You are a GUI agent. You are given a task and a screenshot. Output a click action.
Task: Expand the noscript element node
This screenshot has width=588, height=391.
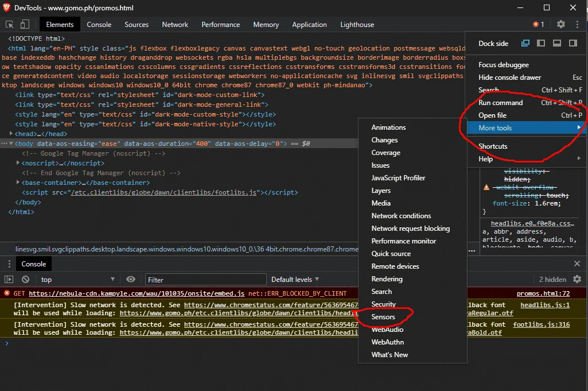point(18,163)
